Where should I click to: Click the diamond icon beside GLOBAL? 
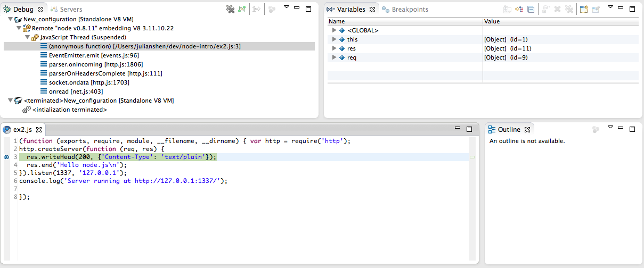tap(342, 30)
